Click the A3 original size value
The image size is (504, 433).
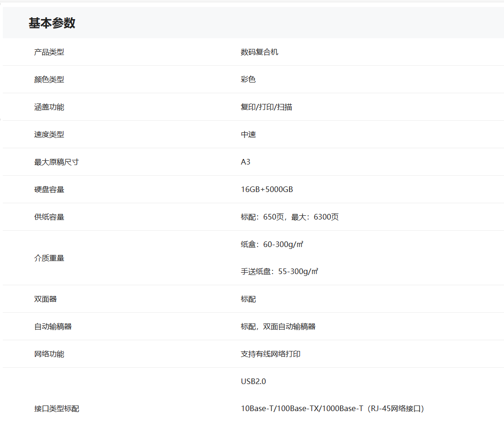click(x=246, y=162)
